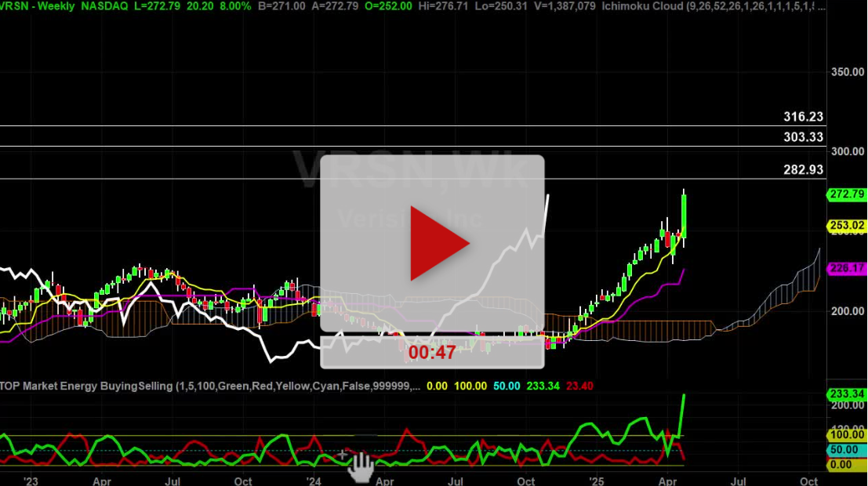The height and width of the screenshot is (486, 868).
Task: Click the 00:47 video duration label
Action: coord(432,353)
